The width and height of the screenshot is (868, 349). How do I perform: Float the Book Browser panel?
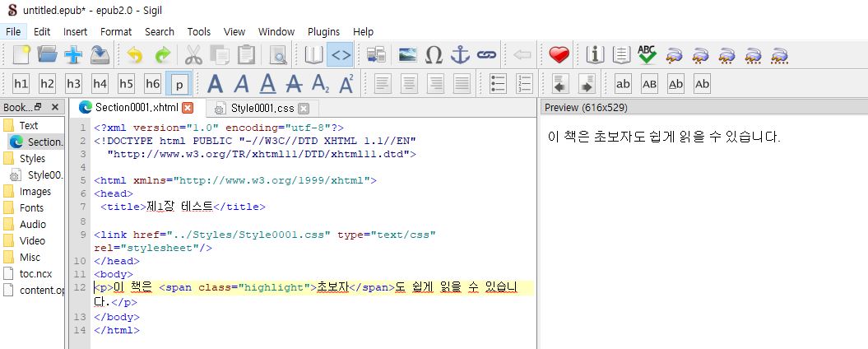pos(38,107)
